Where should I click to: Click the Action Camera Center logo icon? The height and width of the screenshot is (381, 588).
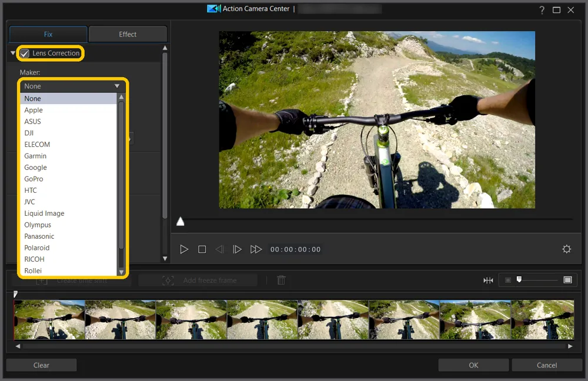(x=214, y=8)
